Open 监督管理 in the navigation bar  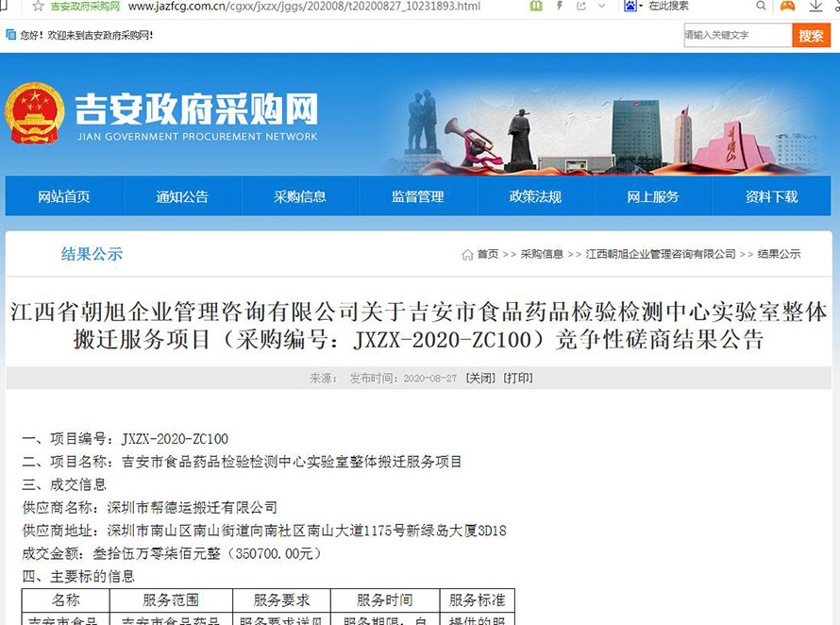[417, 197]
